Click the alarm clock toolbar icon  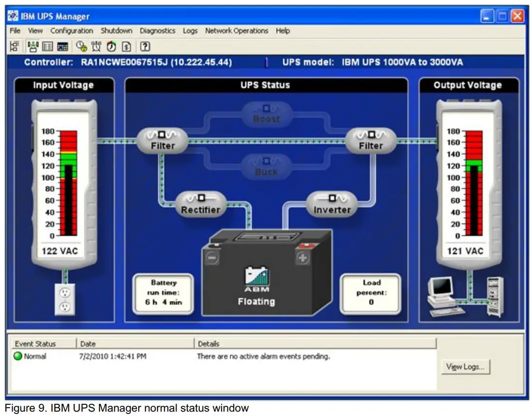coord(96,47)
